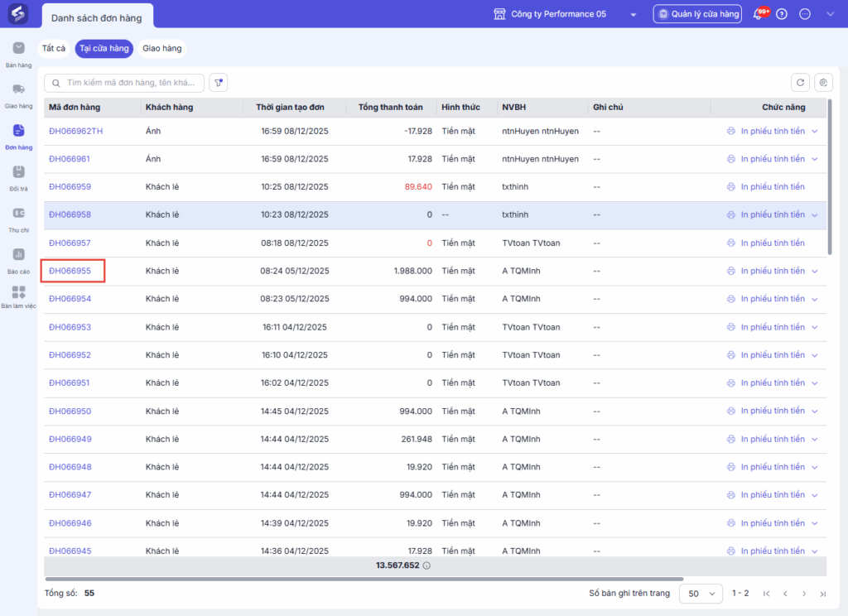Expand the Công ty Performance 05 dropdown
Screen dimensions: 848x616
point(634,15)
